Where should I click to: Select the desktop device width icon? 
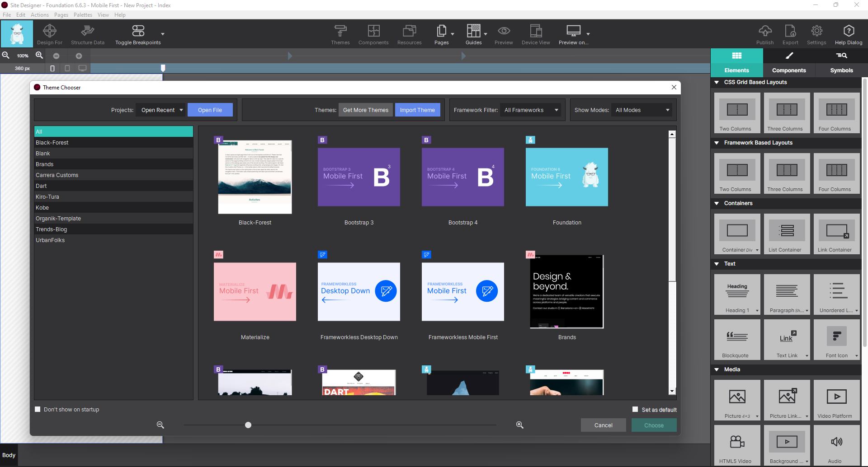[82, 68]
